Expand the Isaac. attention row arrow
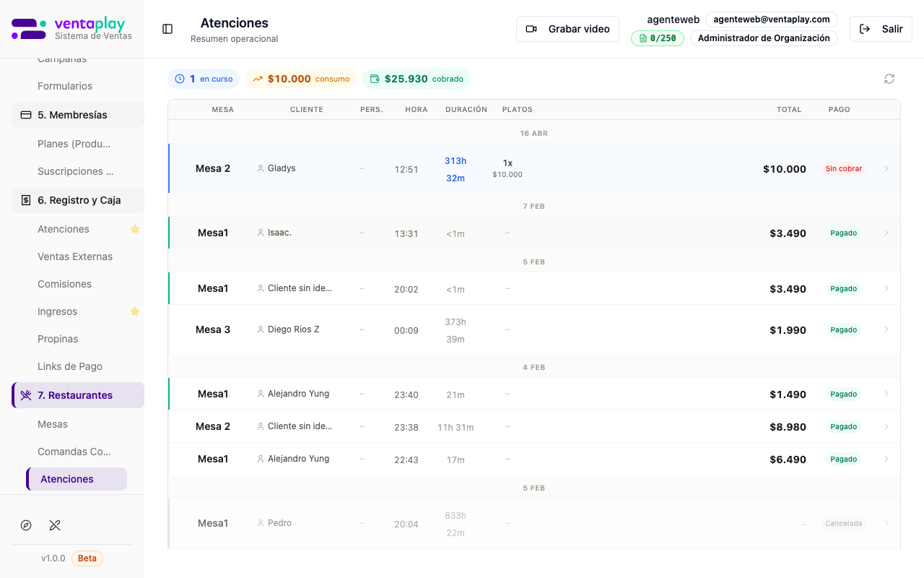Screen dimensions: 924x578 click(x=886, y=233)
